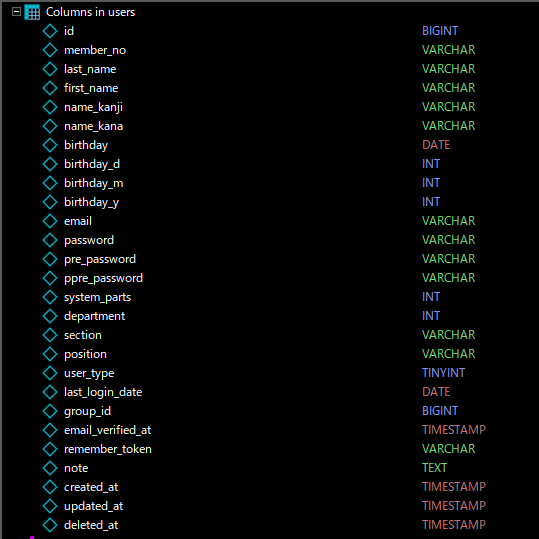Select the Columns in users label
Viewport: 539px width, 539px height.
click(x=90, y=12)
